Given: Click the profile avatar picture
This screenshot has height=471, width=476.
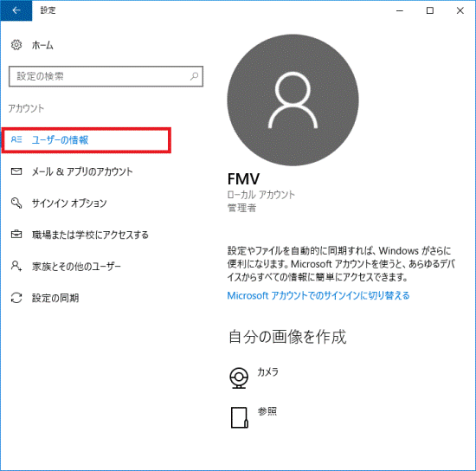Looking at the screenshot, I should pyautogui.click(x=293, y=100).
